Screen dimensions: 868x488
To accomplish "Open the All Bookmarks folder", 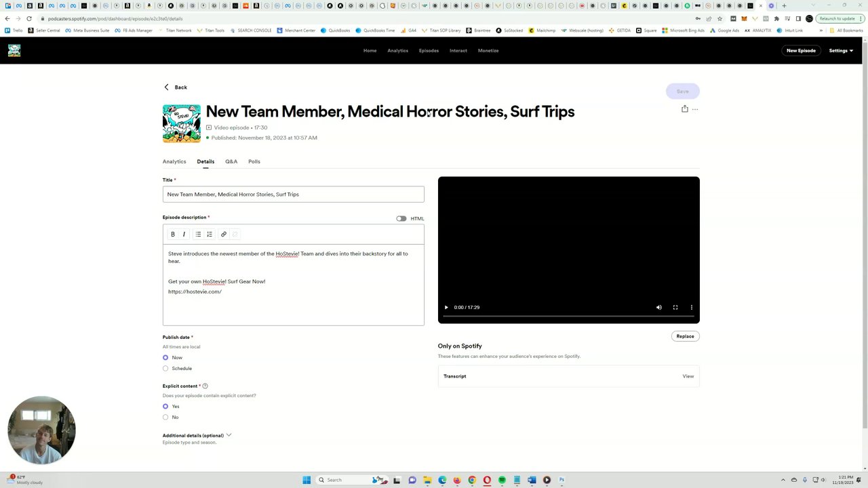I will 846,30.
